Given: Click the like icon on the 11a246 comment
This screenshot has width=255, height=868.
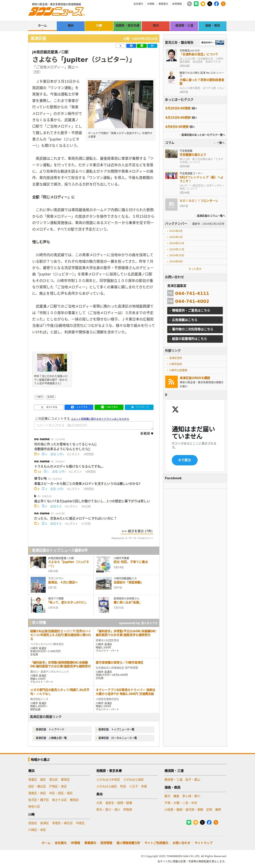Looking at the screenshot, I should 35,454.
